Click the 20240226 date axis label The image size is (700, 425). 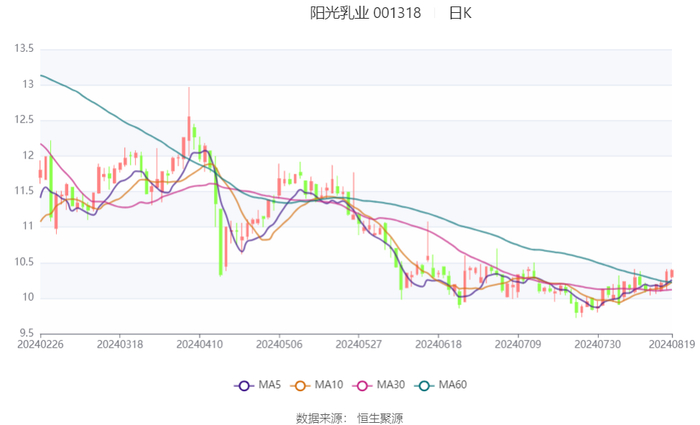pyautogui.click(x=40, y=345)
